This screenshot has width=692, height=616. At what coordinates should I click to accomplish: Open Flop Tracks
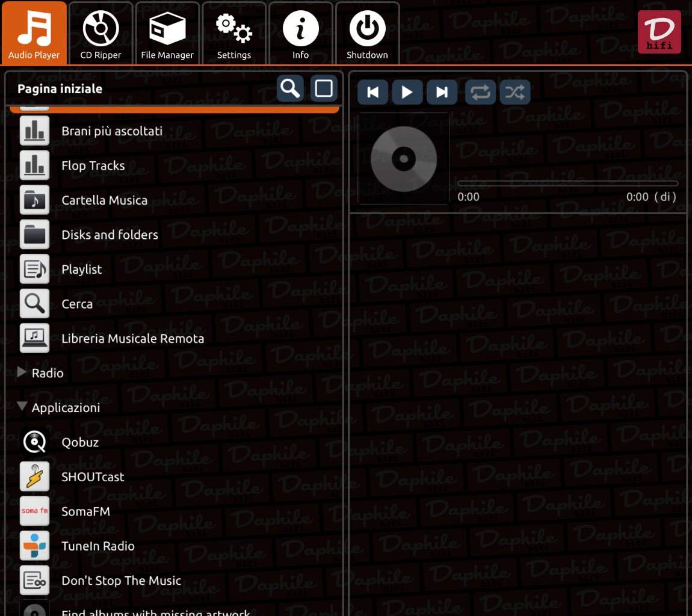point(93,165)
